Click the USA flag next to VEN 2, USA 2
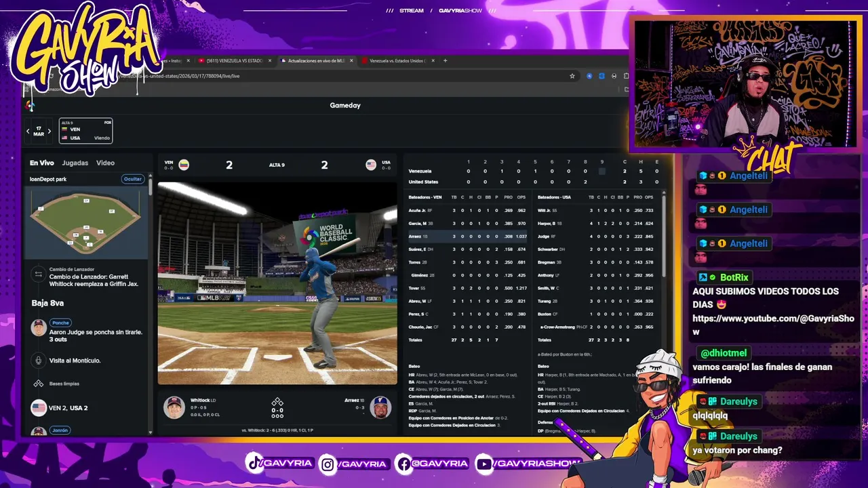This screenshot has width=868, height=488. coord(39,408)
